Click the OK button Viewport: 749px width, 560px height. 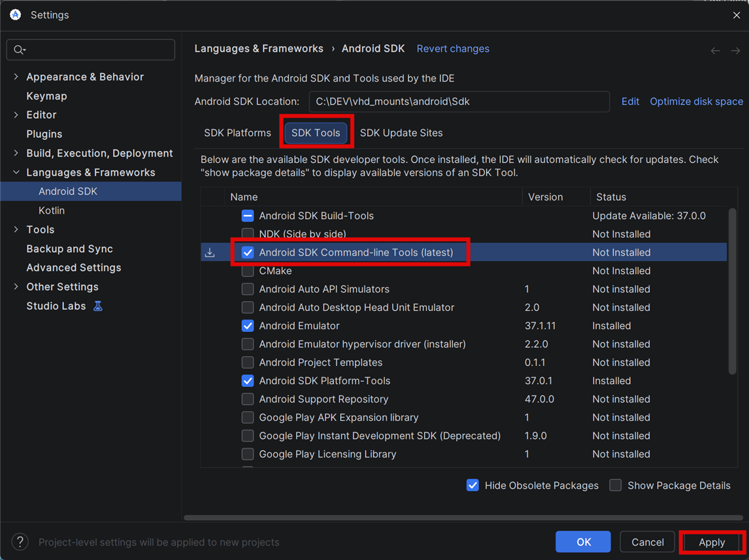[x=583, y=542]
